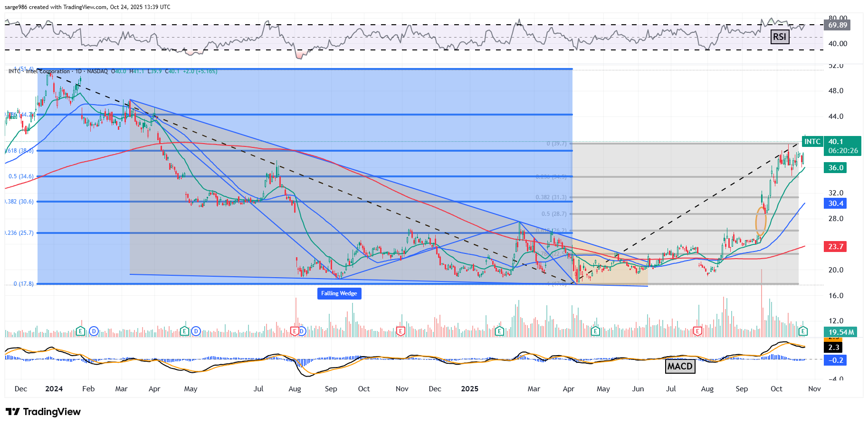Image resolution: width=868 pixels, height=426 pixels.
Task: Select the orange ellipse drawing on the chart
Action: click(x=761, y=221)
